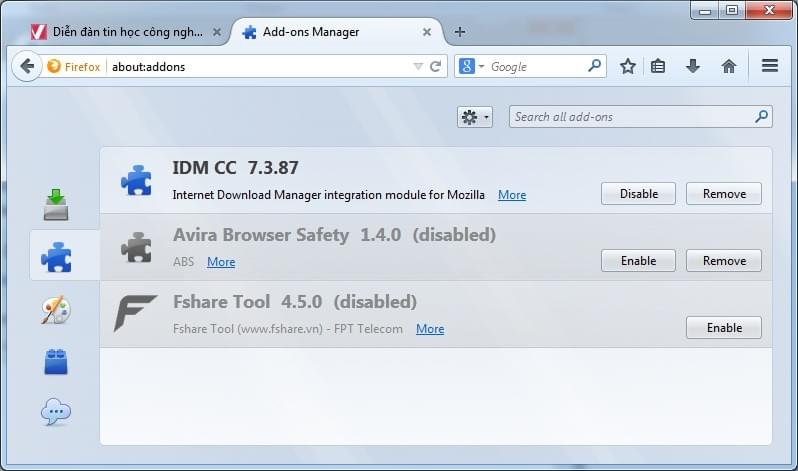798x471 pixels.
Task: Maximize the Firefox window
Action: (x=732, y=10)
